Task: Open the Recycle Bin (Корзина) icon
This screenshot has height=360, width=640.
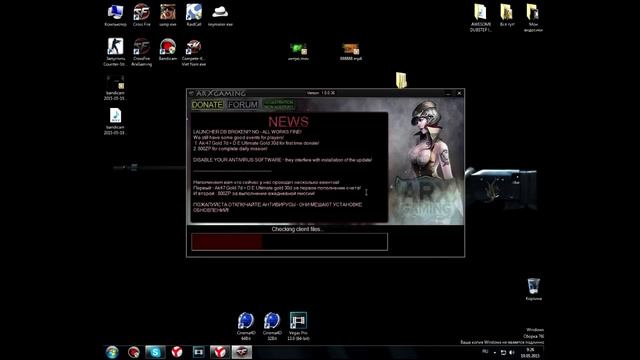Action: click(x=533, y=289)
